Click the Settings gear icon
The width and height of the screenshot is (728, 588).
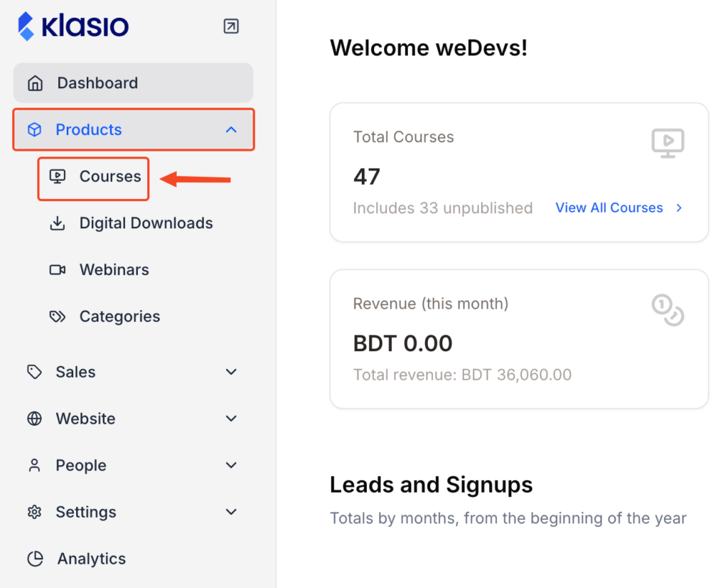35,512
